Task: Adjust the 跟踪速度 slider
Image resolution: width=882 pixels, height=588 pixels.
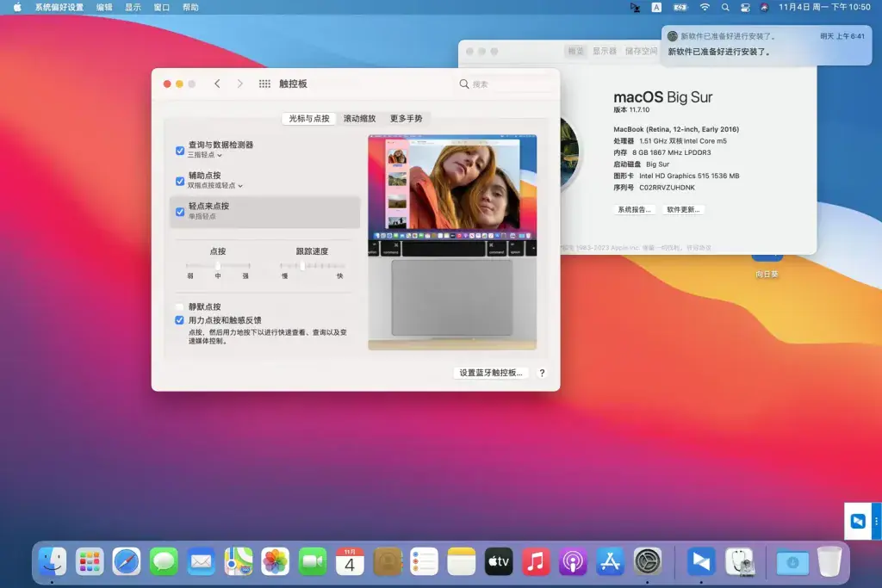Action: pos(312,266)
